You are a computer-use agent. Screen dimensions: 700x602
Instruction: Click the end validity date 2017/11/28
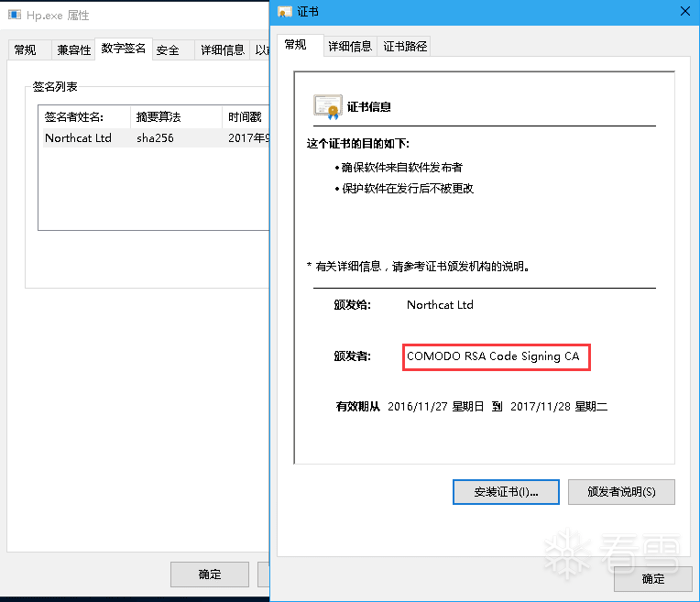point(541,407)
